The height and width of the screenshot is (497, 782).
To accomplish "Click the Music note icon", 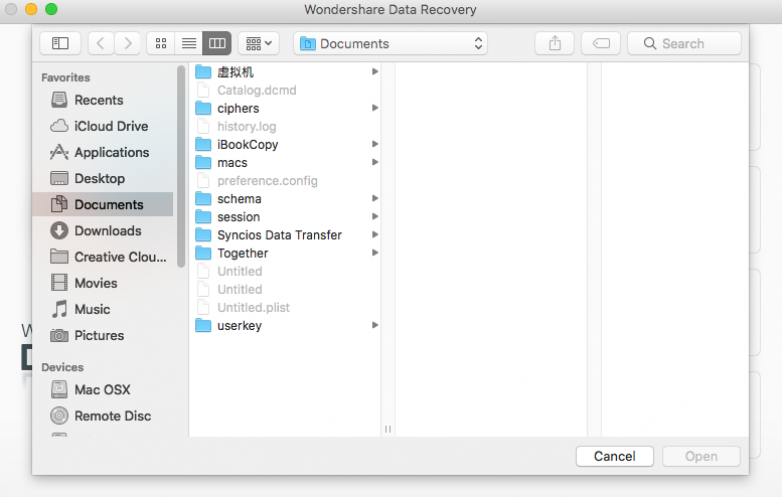I will (59, 309).
